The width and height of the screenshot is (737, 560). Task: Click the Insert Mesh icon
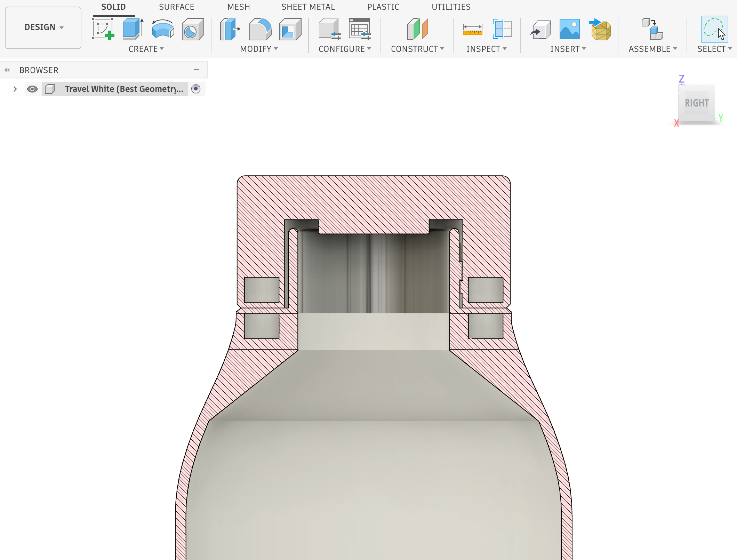[601, 29]
